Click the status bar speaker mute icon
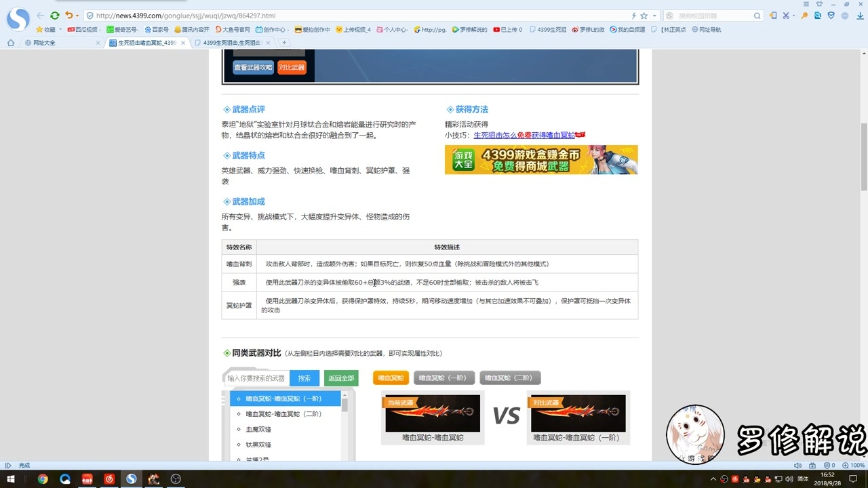Viewport: 868px width, 488px height. (797, 466)
